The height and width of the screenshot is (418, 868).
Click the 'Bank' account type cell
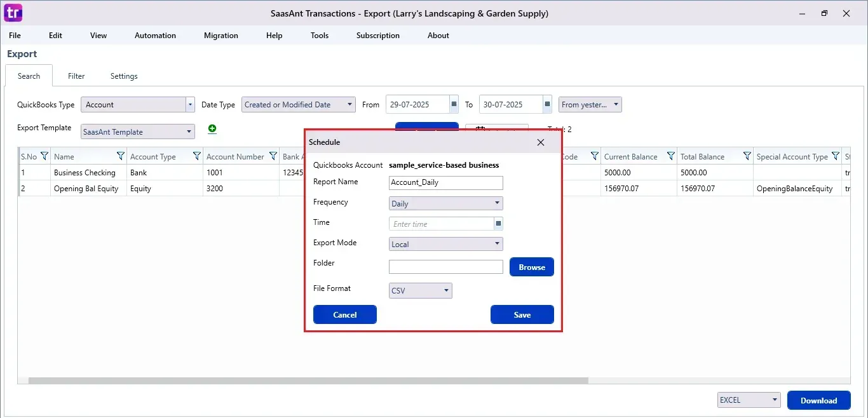point(165,172)
